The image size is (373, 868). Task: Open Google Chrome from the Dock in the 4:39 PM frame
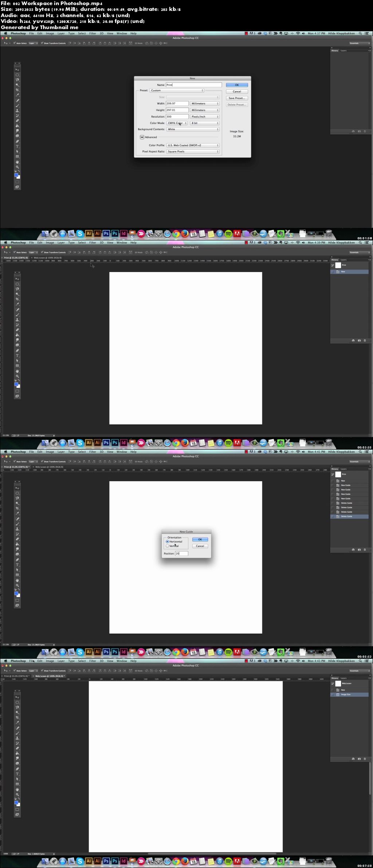[x=176, y=443]
